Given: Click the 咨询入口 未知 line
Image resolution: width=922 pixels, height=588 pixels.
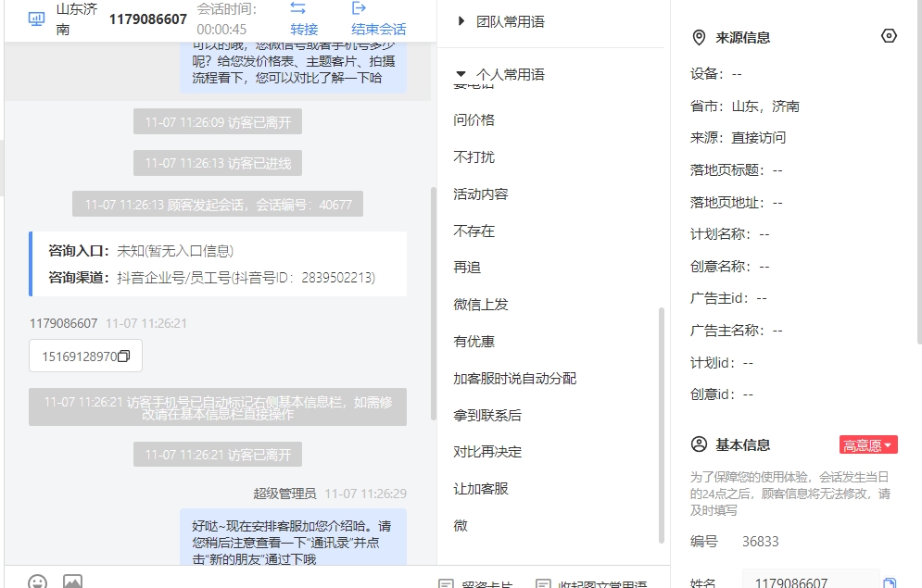Looking at the screenshot, I should (x=141, y=251).
